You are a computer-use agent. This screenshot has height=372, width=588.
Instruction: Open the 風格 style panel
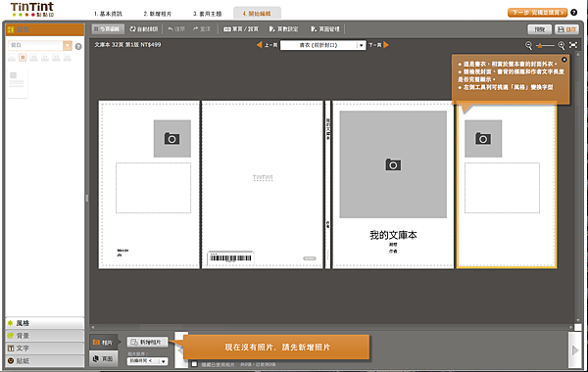45,323
